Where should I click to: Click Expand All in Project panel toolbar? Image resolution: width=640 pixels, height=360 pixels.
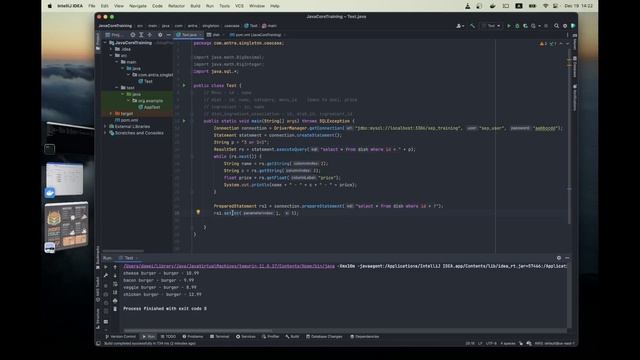[141, 35]
